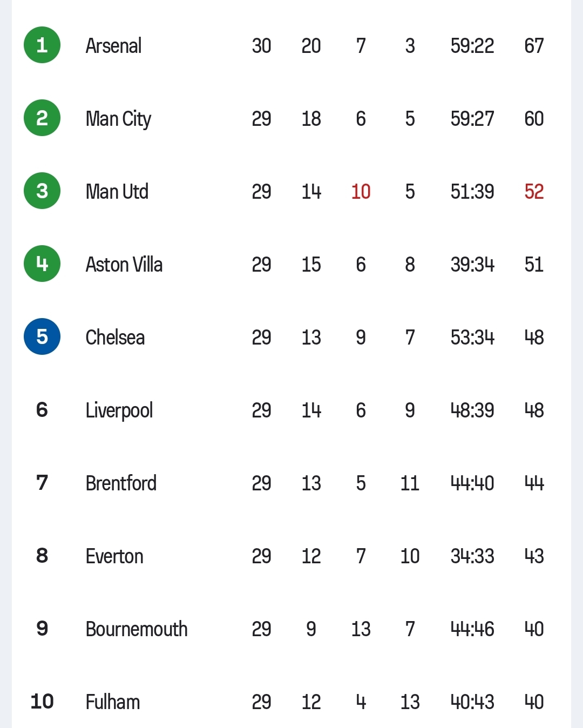Click Arsenal's green position 1 badge
The width and height of the screenshot is (583, 728).
[x=42, y=45]
